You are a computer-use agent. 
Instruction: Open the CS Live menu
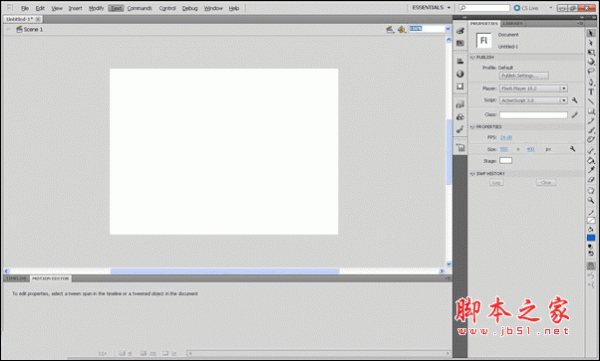click(533, 8)
